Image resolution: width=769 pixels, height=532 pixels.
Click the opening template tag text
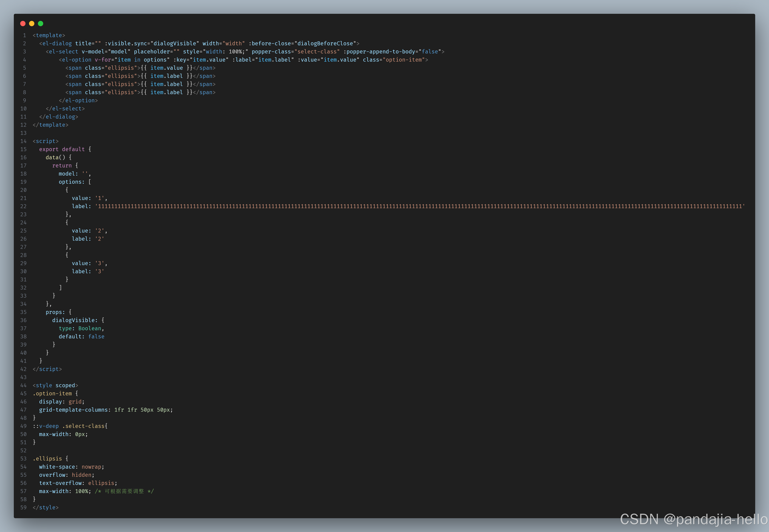(x=49, y=35)
